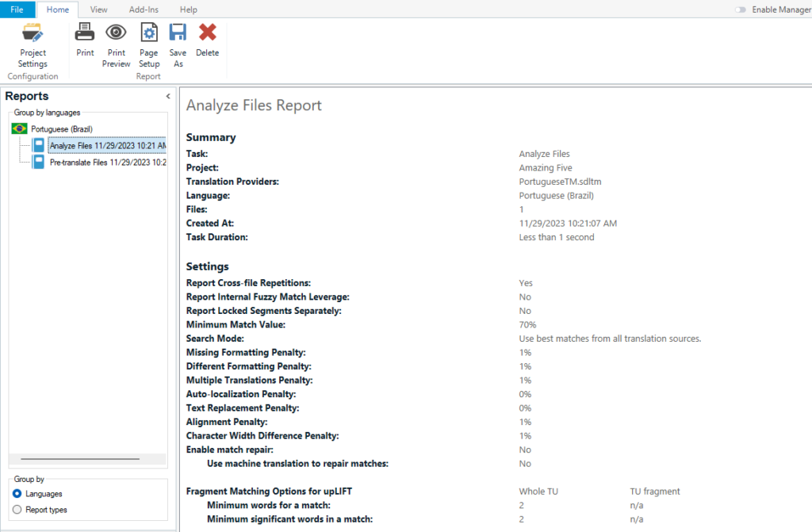Collapse the Reports panel with chevron
Image resolution: width=812 pixels, height=532 pixels.
coord(167,96)
